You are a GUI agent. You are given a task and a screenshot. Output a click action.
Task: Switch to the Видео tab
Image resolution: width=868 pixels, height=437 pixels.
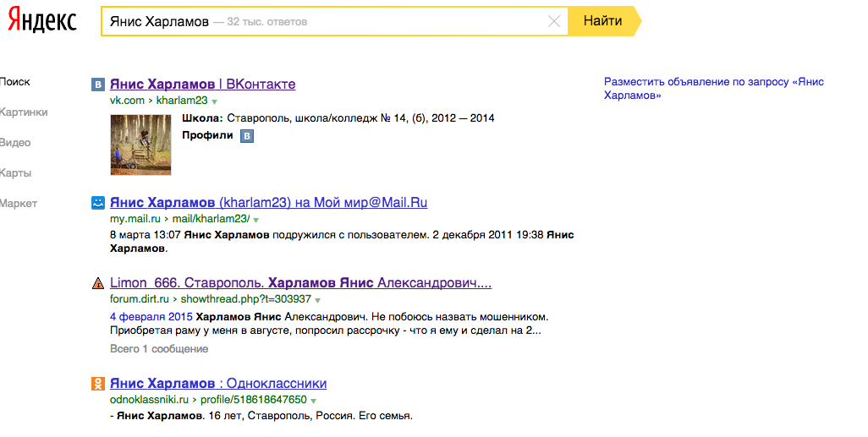click(x=15, y=143)
